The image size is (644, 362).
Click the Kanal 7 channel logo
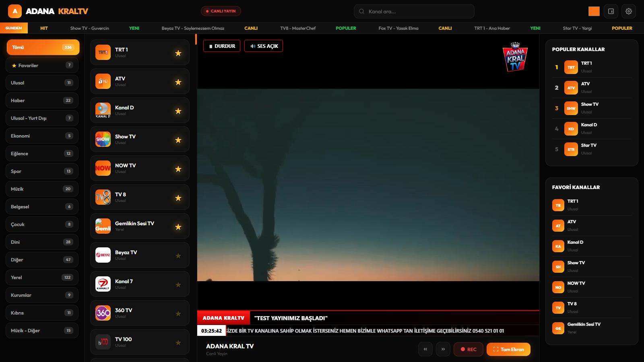[x=103, y=284]
